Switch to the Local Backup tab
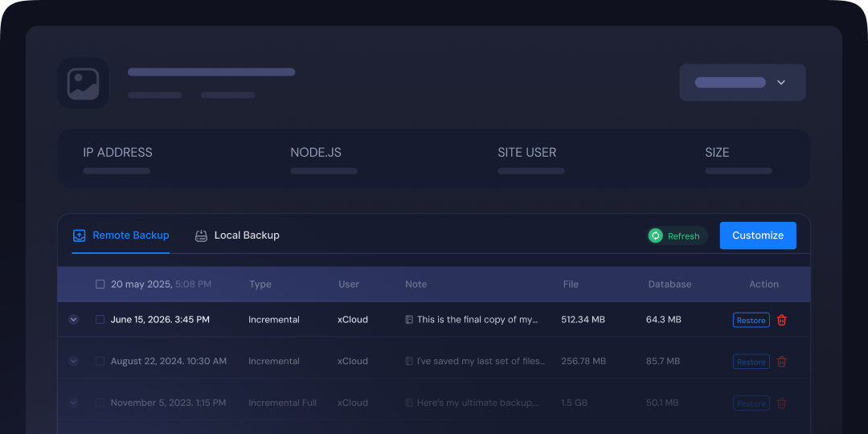 238,235
